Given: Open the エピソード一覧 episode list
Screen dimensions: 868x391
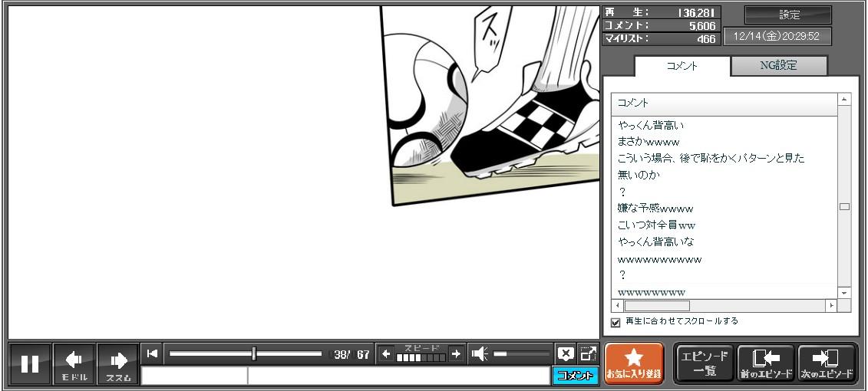Looking at the screenshot, I should click(704, 363).
